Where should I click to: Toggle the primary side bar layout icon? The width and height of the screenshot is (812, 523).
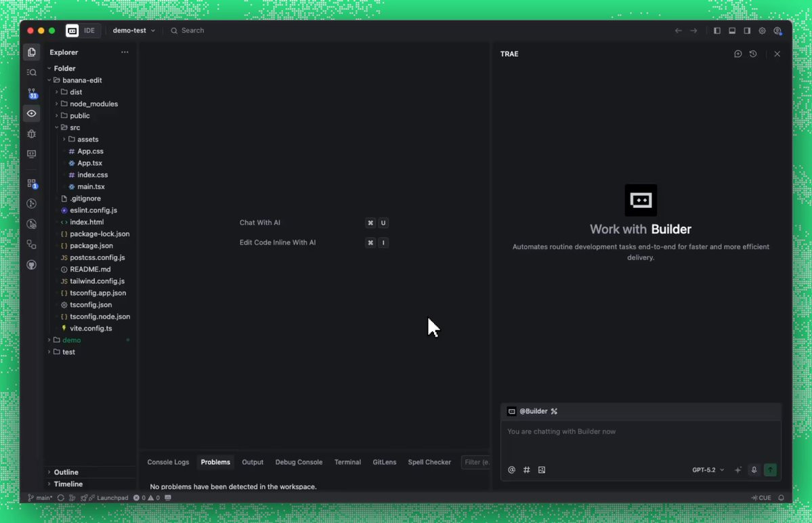tap(717, 30)
